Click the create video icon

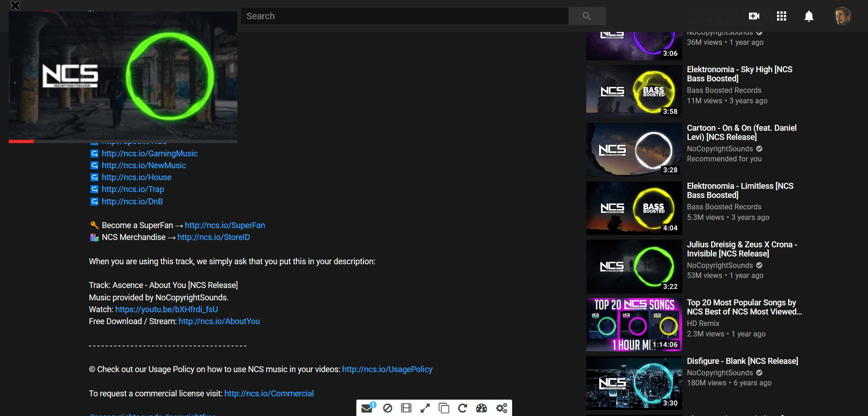point(754,16)
